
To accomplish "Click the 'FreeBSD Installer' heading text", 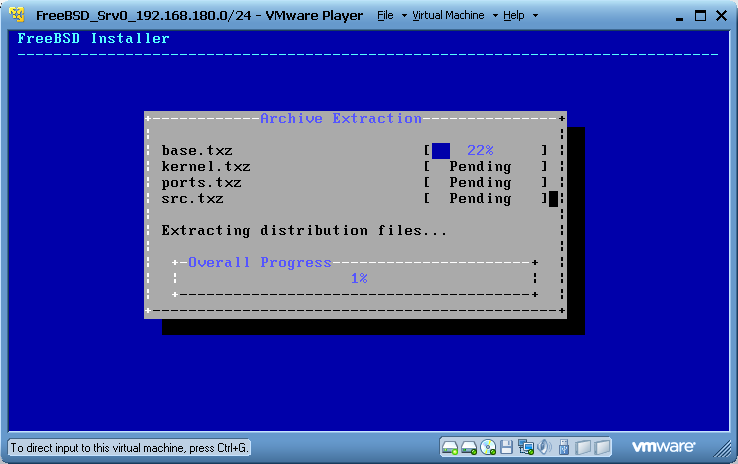I will pos(93,39).
